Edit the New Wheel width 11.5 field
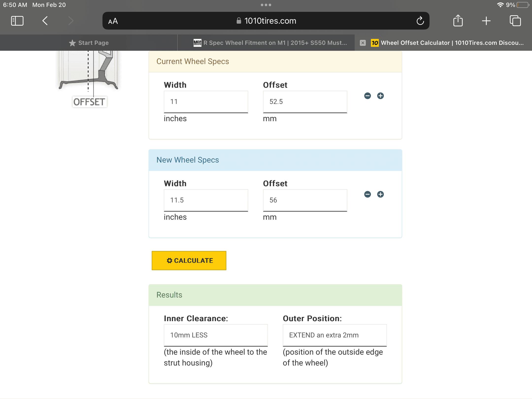The width and height of the screenshot is (532, 399). click(x=206, y=200)
